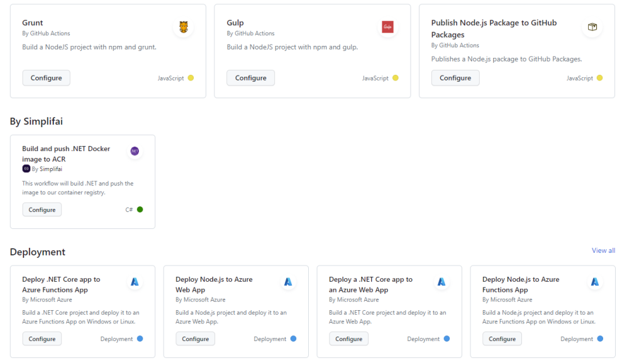Click the package icon on Publish Node.js card
The height and width of the screenshot is (363, 644).
click(x=592, y=27)
